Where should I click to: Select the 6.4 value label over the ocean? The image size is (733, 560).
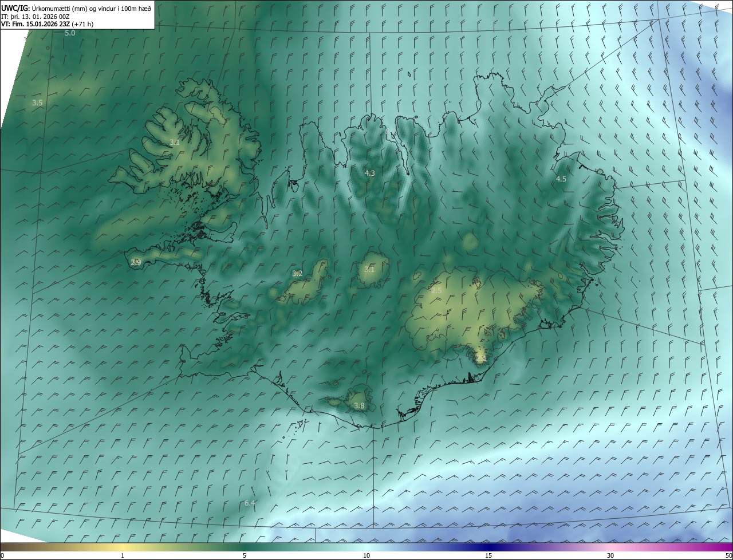pos(250,503)
